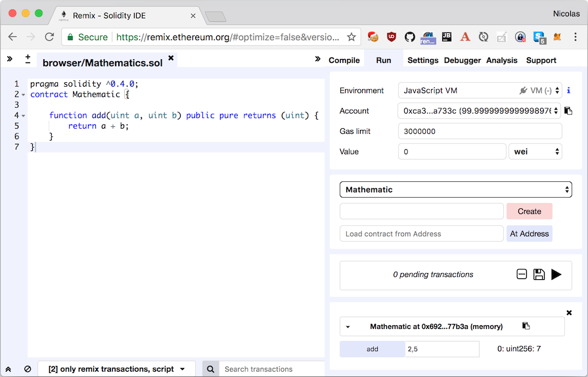Click the minus icon beside pending transactions

tap(522, 275)
